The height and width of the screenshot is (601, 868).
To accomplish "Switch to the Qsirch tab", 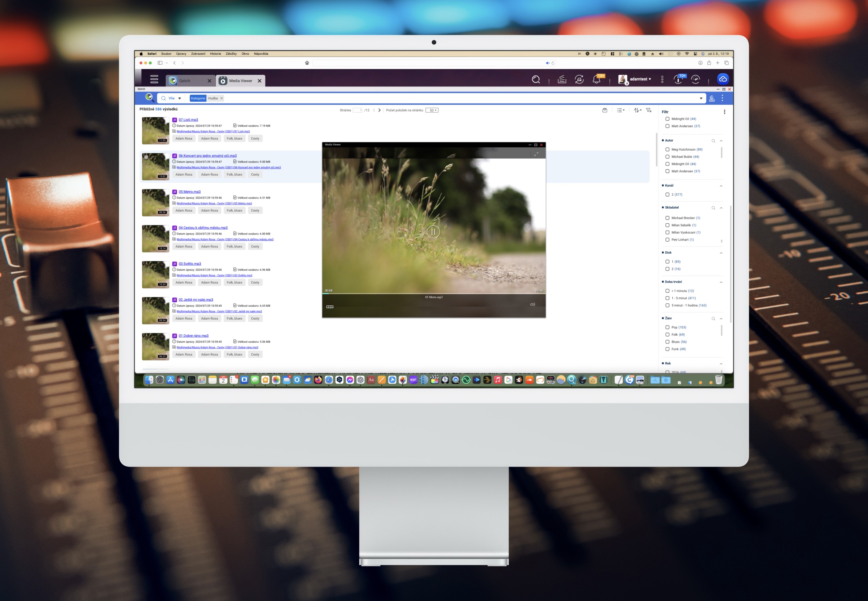I will click(x=185, y=81).
